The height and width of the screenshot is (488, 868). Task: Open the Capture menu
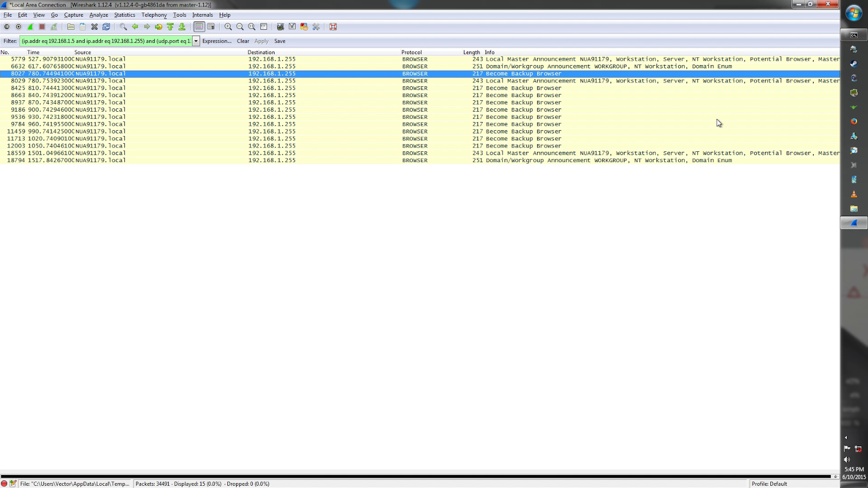74,15
